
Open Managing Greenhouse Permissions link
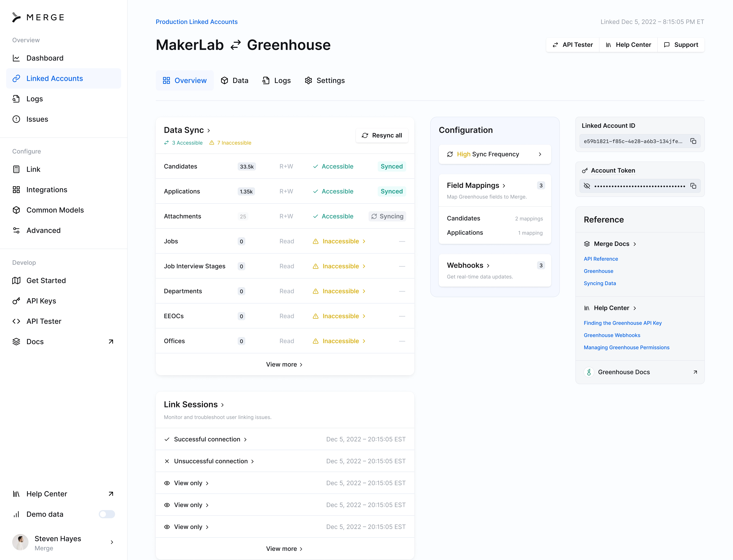click(x=626, y=347)
